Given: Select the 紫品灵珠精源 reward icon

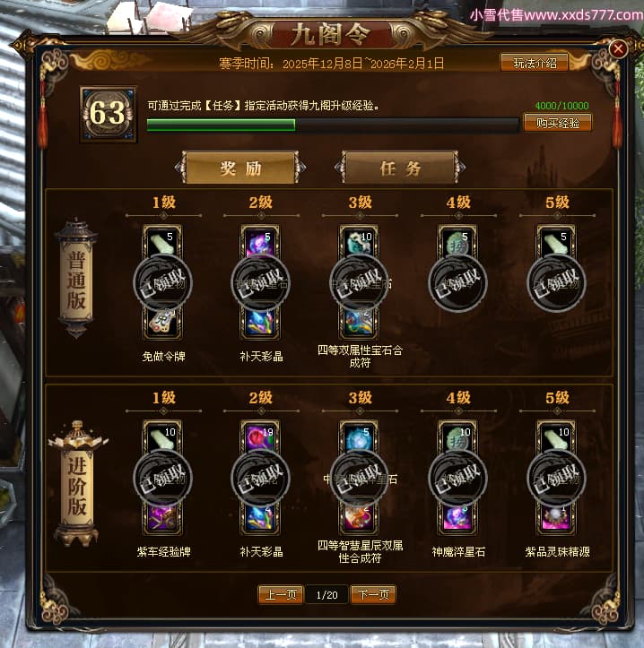Looking at the screenshot, I should (x=556, y=518).
